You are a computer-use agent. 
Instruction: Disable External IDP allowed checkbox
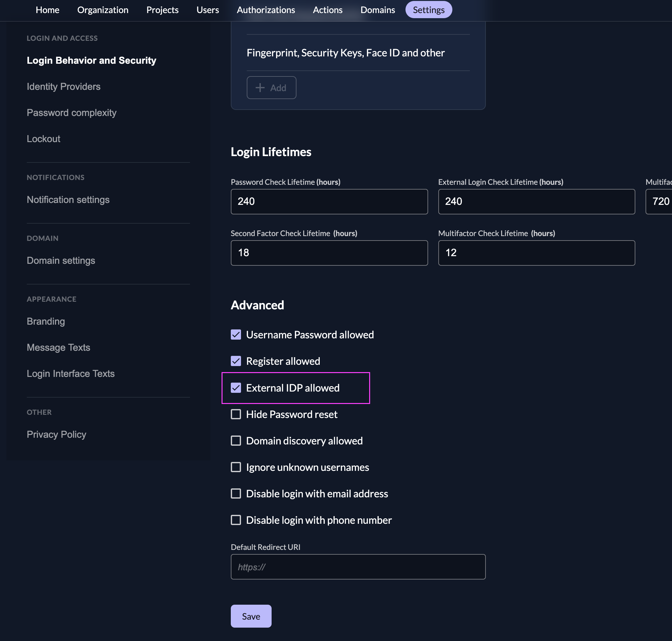236,388
